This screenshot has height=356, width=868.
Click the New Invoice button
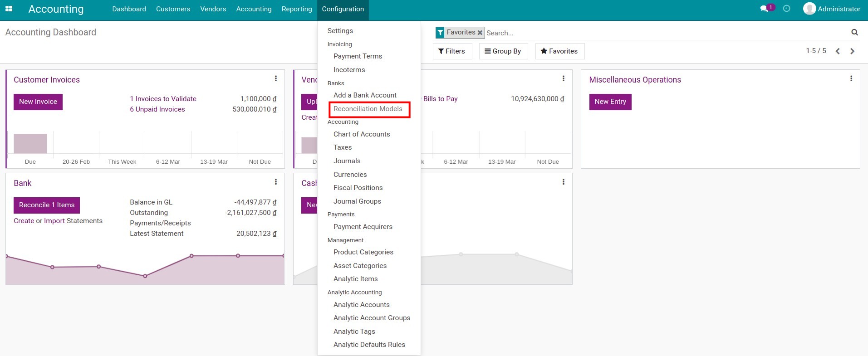[38, 102]
